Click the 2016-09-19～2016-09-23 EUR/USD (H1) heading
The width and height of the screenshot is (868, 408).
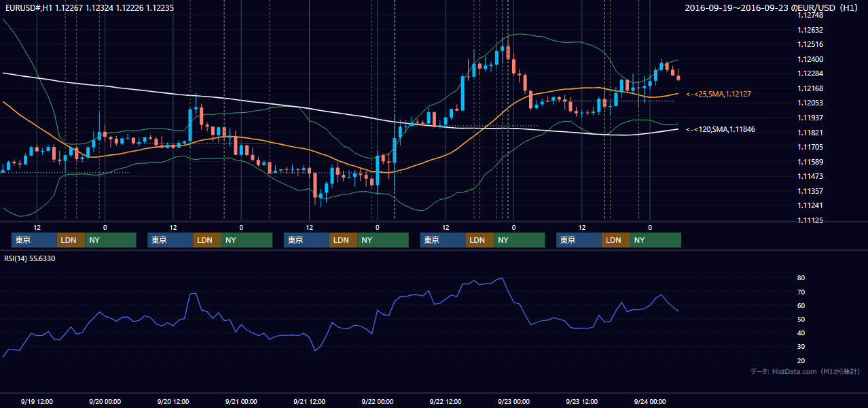tap(773, 8)
